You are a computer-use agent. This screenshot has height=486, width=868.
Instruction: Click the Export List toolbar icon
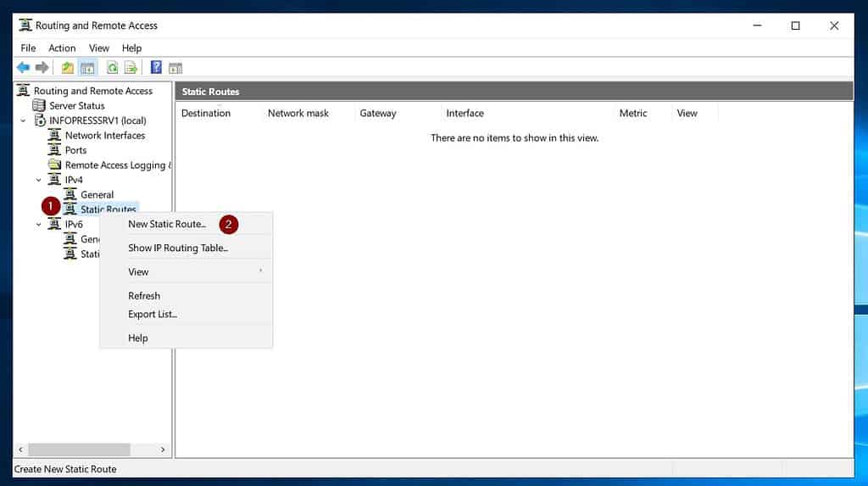(x=131, y=68)
